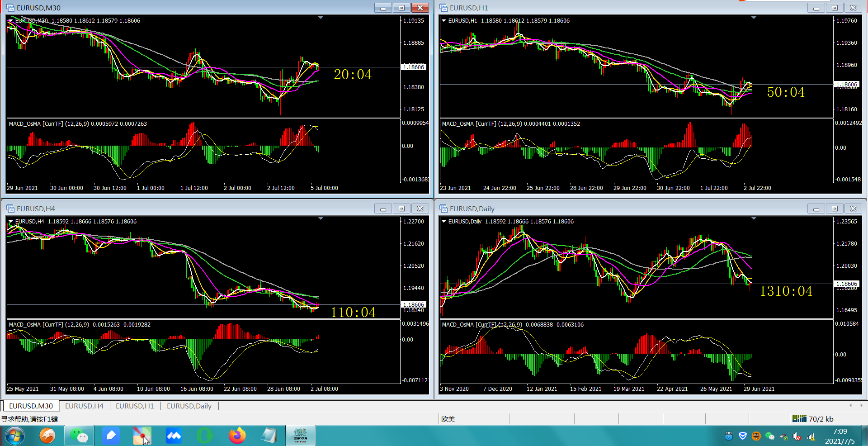Screen dimensions: 868x446
Task: Click the 欧美 profile label in status bar
Action: [x=448, y=419]
